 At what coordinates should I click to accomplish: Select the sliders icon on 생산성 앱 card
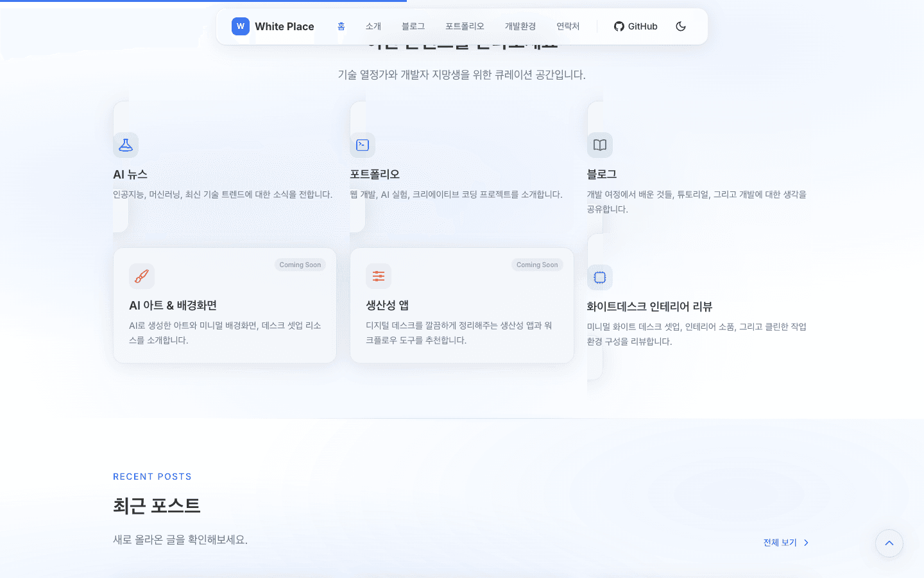(x=379, y=276)
